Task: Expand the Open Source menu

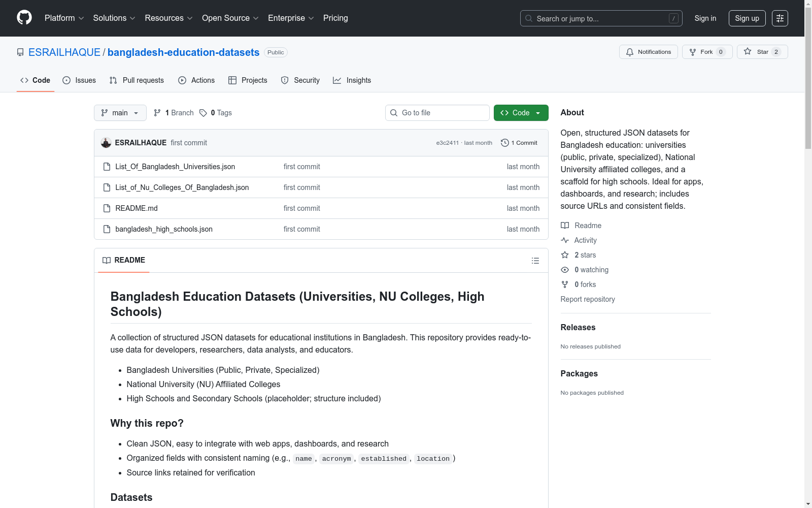Action: [x=230, y=18]
